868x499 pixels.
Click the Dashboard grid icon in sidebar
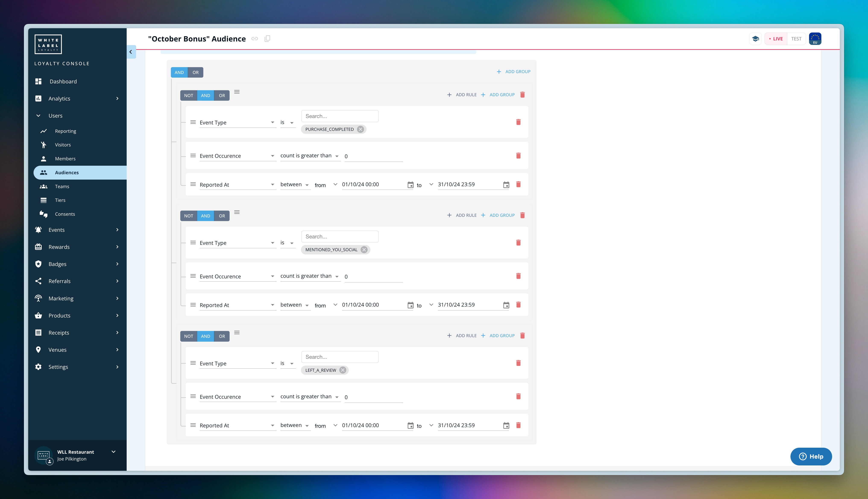coord(38,81)
